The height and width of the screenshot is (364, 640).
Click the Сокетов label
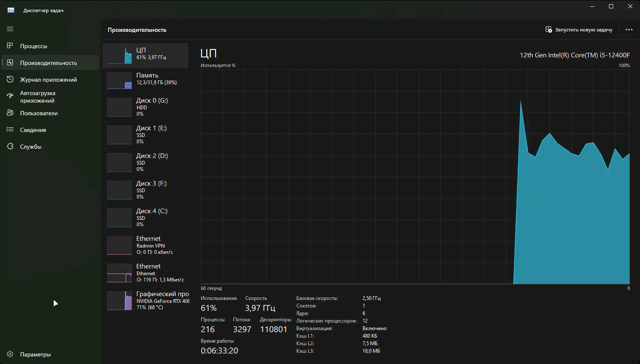(306, 306)
